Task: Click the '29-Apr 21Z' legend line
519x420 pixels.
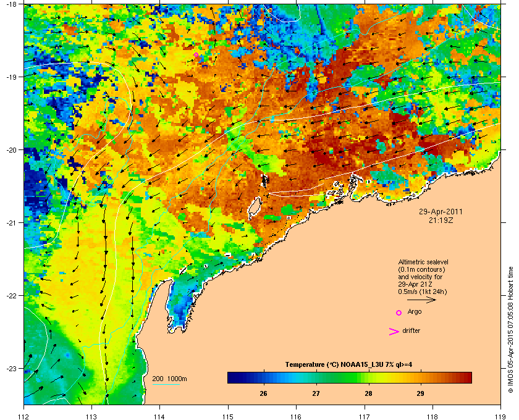Action: pyautogui.click(x=415, y=284)
